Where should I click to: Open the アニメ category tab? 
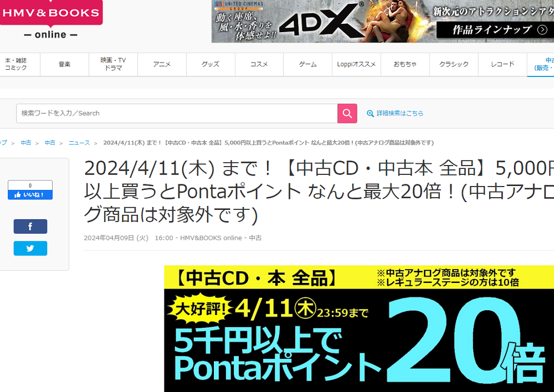[162, 64]
